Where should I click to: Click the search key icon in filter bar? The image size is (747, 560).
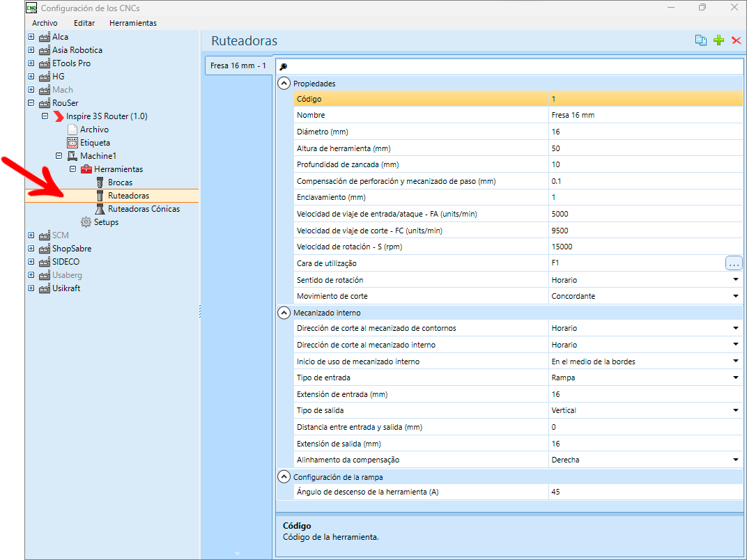tap(284, 67)
